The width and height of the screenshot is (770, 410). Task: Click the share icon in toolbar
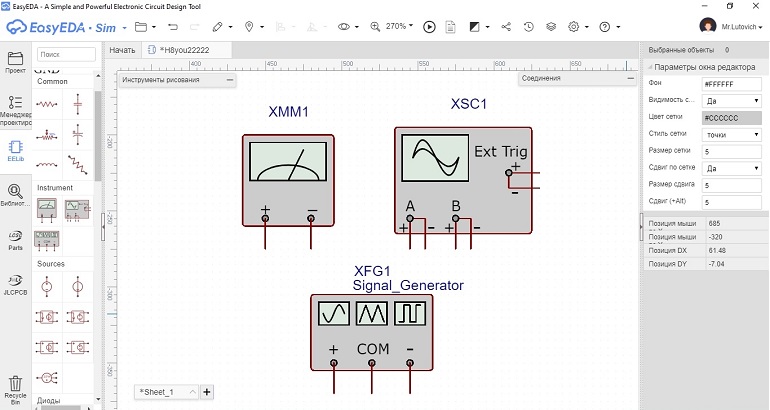(506, 27)
